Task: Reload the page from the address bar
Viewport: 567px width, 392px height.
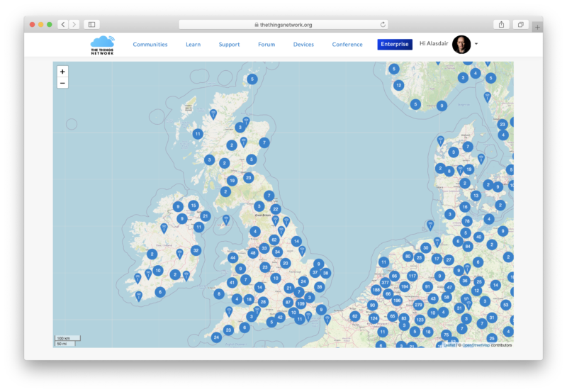Action: [x=383, y=24]
